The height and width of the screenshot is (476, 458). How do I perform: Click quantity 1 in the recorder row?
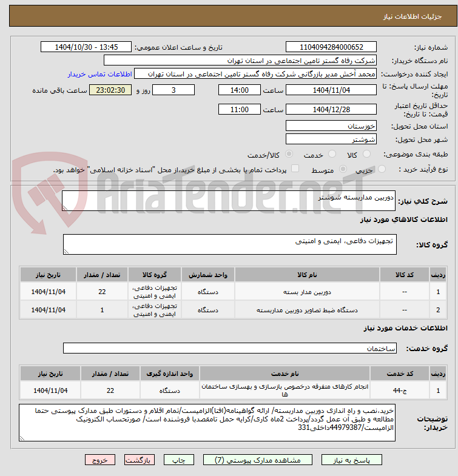(102, 310)
